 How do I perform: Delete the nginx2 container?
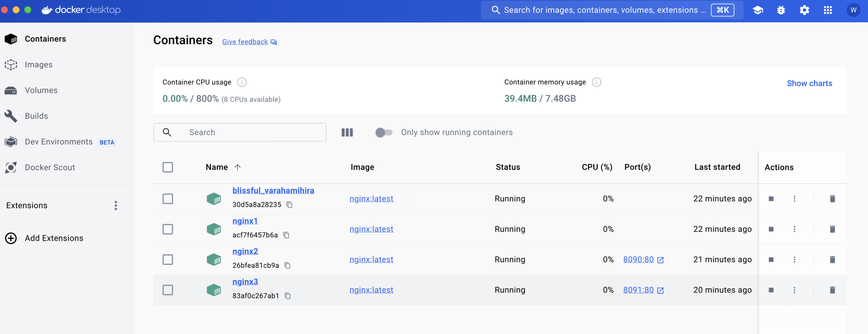pos(832,260)
